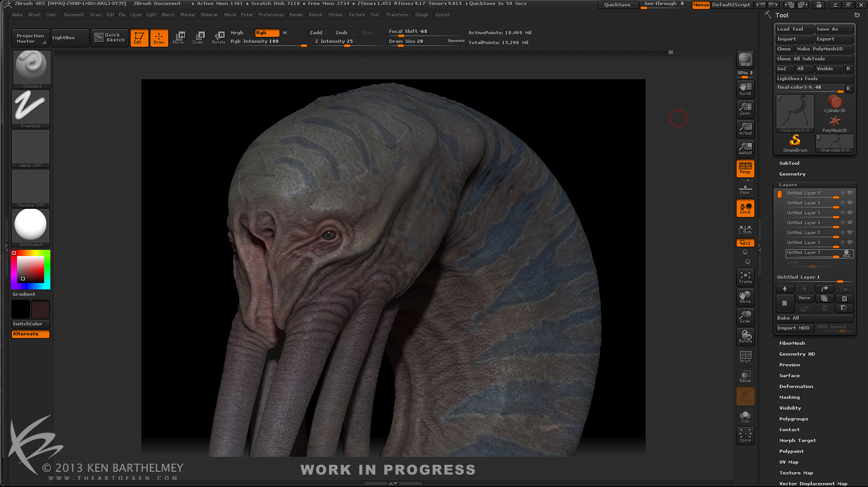The image size is (868, 487).
Task: Open the Stroke menu
Action: pyautogui.click(x=335, y=15)
